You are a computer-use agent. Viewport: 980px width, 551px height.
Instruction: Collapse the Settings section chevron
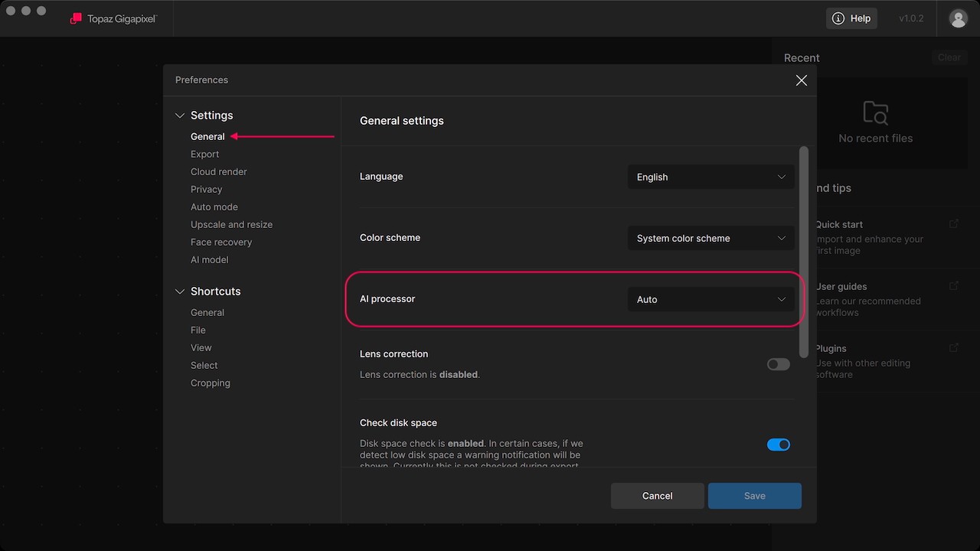pyautogui.click(x=180, y=116)
